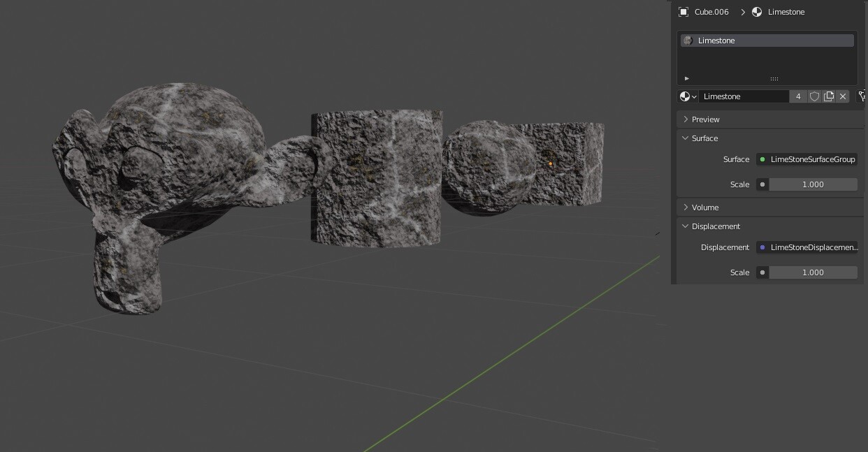Click the Cube.006 object icon in the breadcrumb
The width and height of the screenshot is (868, 452).
(x=683, y=12)
